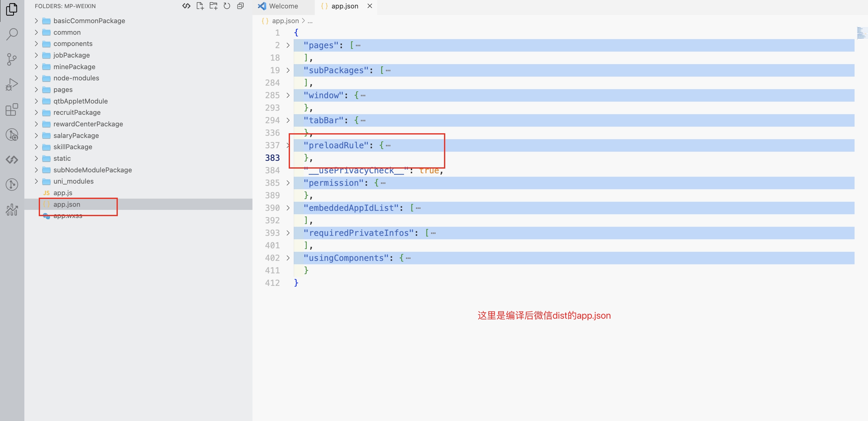The height and width of the screenshot is (421, 868).
Task: Click the closing brace on line 412
Action: [x=296, y=283]
